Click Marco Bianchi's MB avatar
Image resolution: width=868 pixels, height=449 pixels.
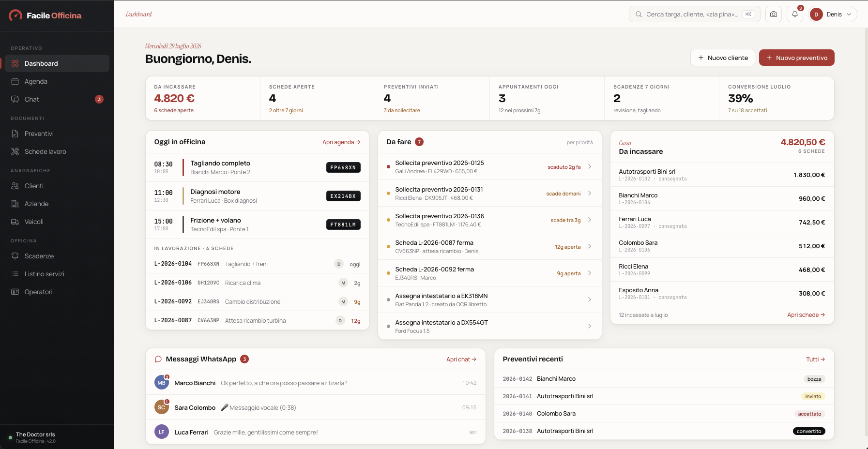(x=162, y=383)
